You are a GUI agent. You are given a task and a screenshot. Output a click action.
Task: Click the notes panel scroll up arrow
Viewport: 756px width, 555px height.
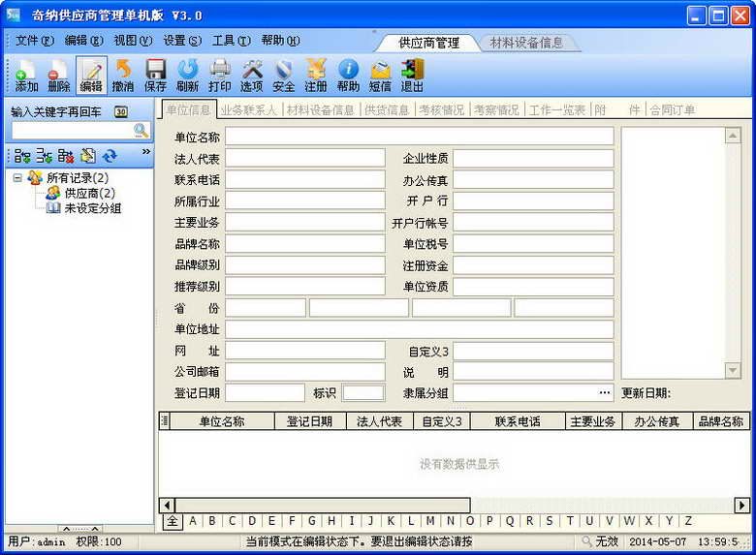click(733, 136)
